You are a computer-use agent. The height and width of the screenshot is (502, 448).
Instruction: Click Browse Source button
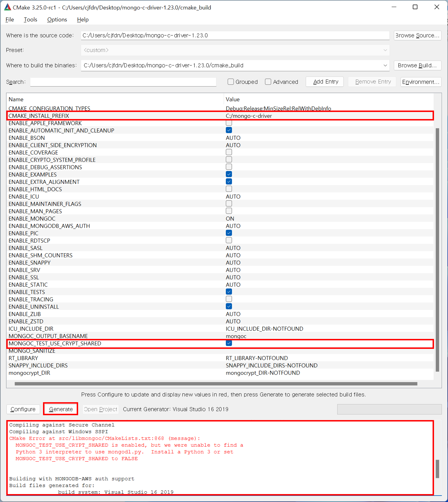click(417, 35)
